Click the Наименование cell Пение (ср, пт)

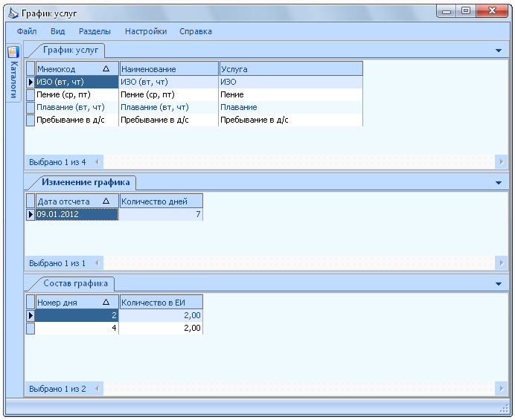168,95
